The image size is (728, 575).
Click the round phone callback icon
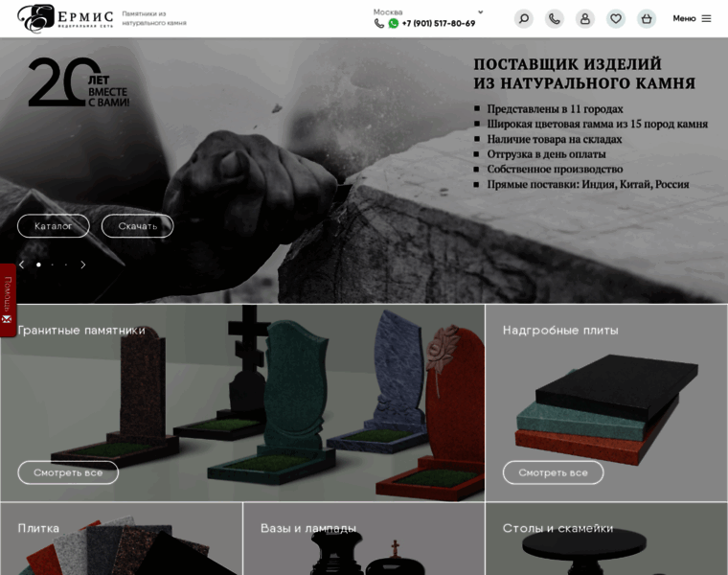[555, 18]
